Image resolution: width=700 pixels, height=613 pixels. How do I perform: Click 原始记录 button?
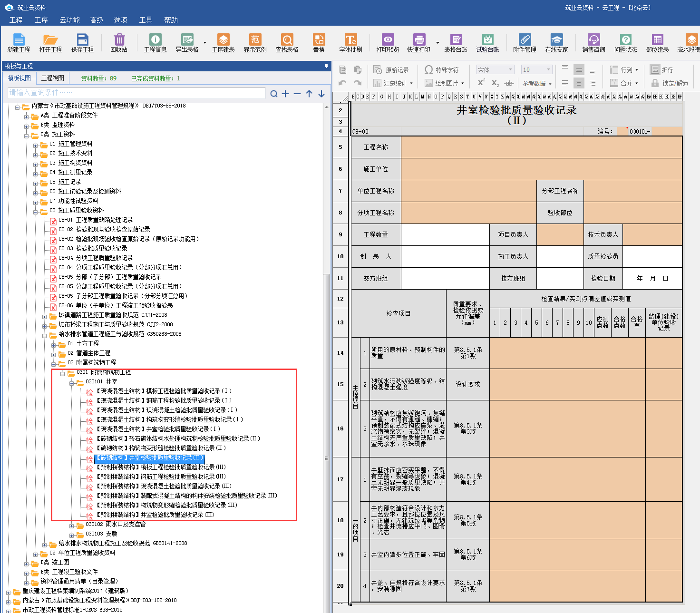(391, 70)
